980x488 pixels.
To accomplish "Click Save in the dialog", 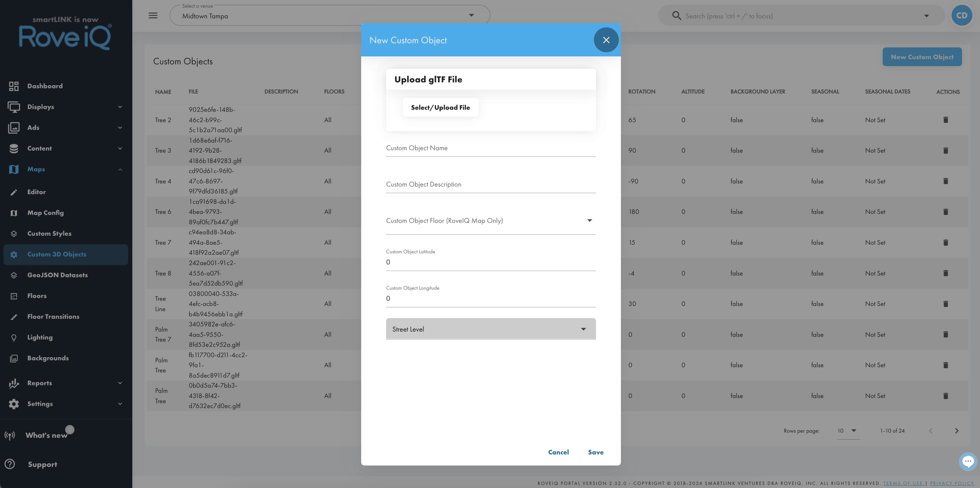I will click(596, 452).
